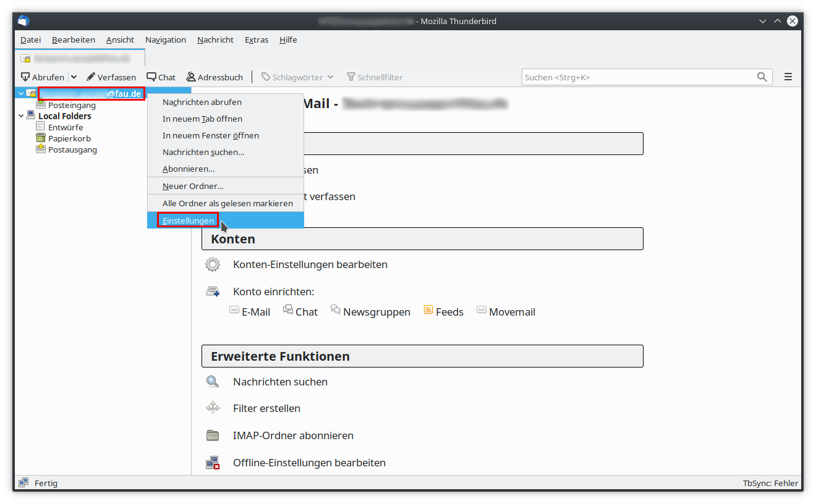This screenshot has height=504, width=816.
Task: Select the Papierkorb folder
Action: point(69,138)
